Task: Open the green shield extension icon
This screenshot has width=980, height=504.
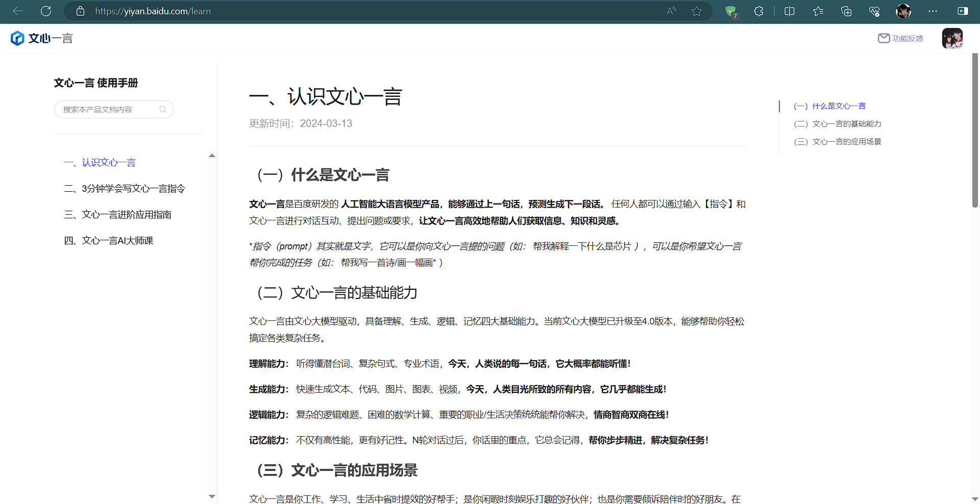Action: [731, 12]
